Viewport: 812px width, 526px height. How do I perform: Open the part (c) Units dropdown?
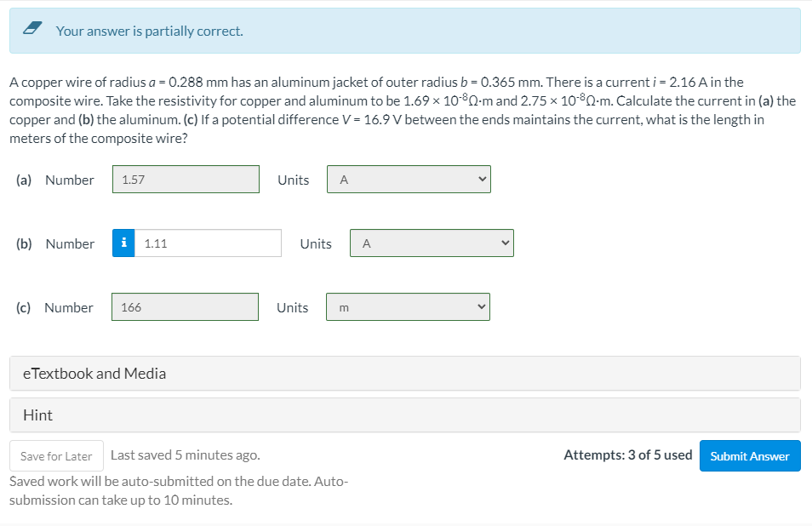[x=407, y=307]
